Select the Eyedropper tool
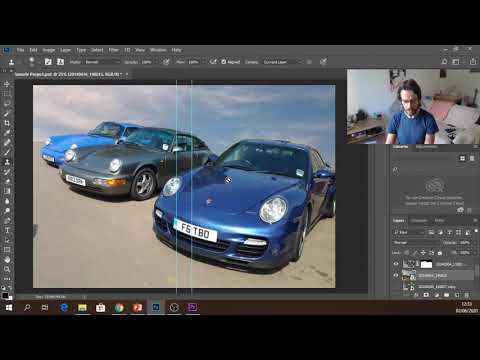 pos(7,133)
